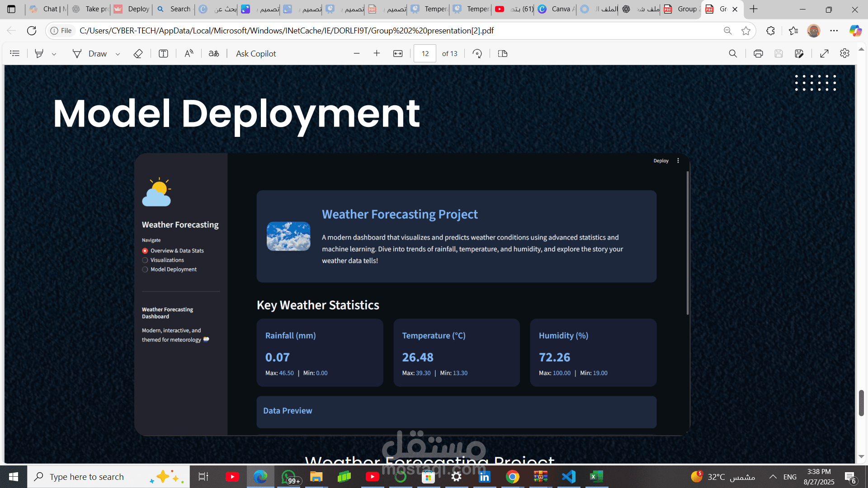Click the address bar zoom magnifier icon
Image resolution: width=868 pixels, height=488 pixels.
click(x=727, y=31)
